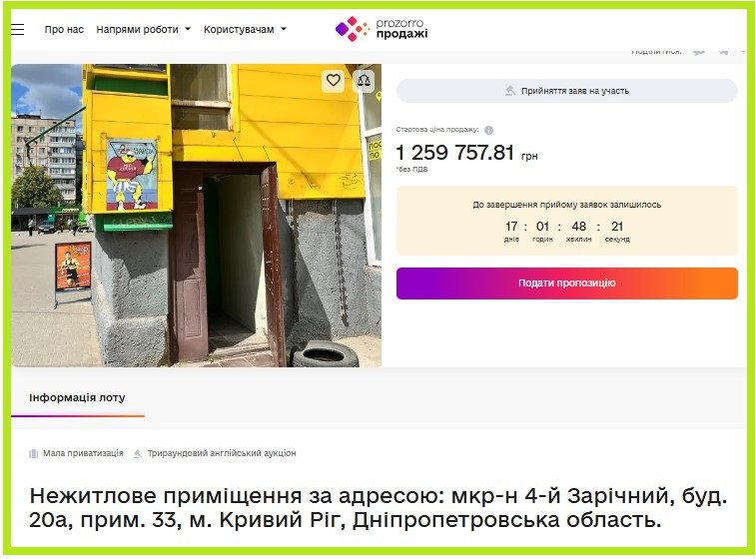Image resolution: width=756 pixels, height=559 pixels.
Task: Click the lot title Нежитлове приміщення
Action: point(378,508)
